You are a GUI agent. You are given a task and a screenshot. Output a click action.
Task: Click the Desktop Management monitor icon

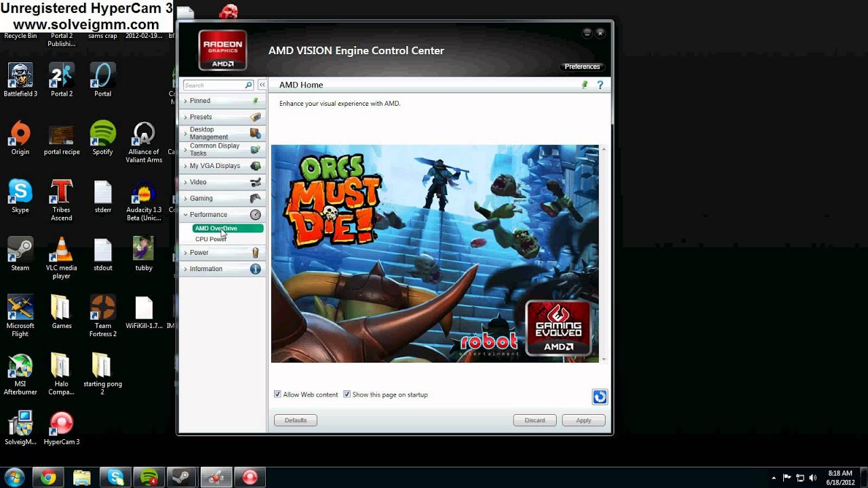coord(256,134)
